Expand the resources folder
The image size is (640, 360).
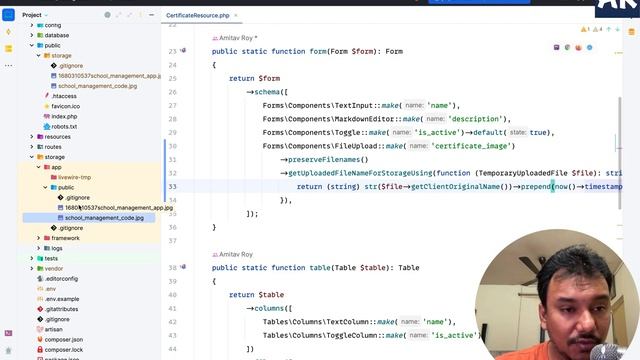32,137
